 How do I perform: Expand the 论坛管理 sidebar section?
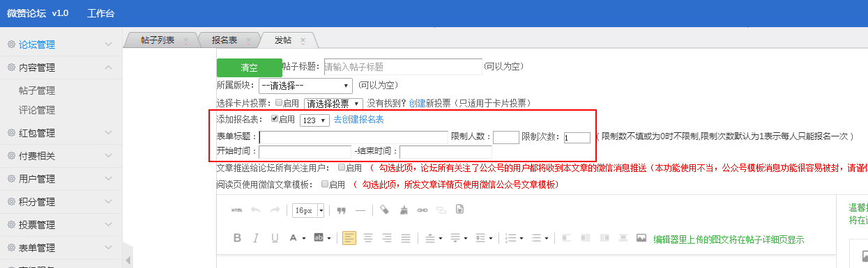pyautogui.click(x=61, y=45)
